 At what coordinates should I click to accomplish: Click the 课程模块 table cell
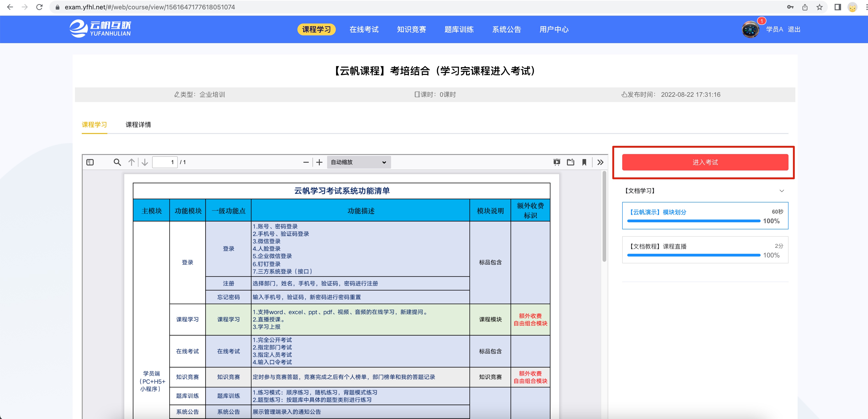[490, 319]
